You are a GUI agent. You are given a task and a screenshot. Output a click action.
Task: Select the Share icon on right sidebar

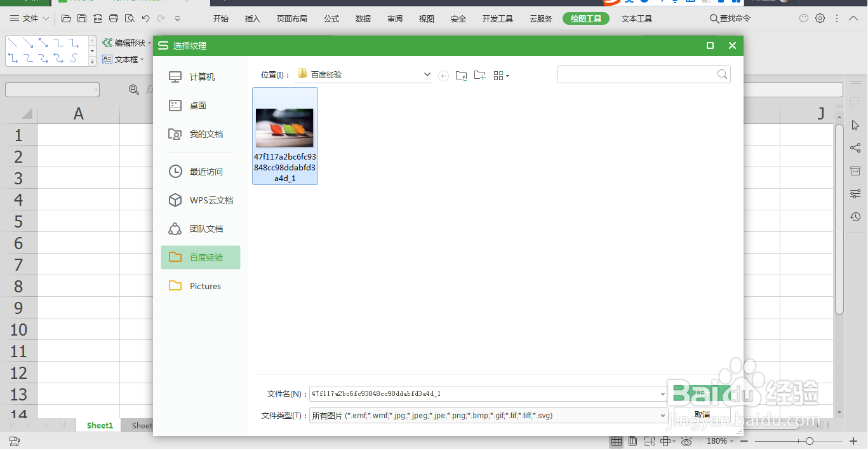tap(855, 147)
